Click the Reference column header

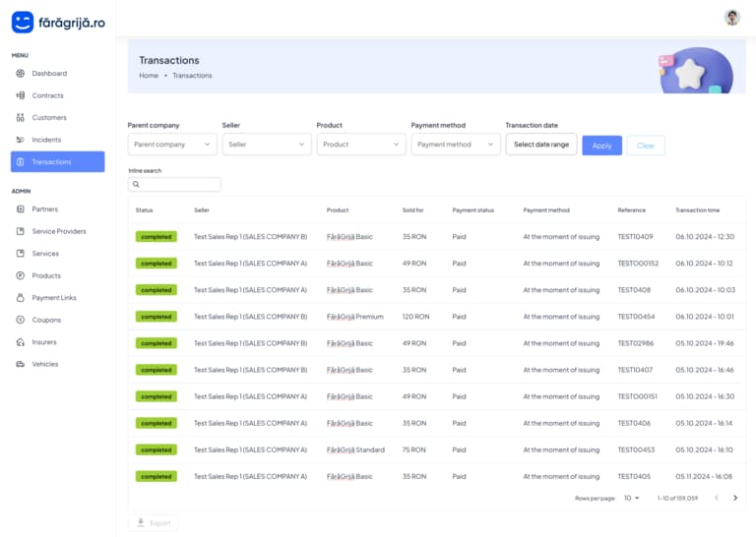click(632, 210)
